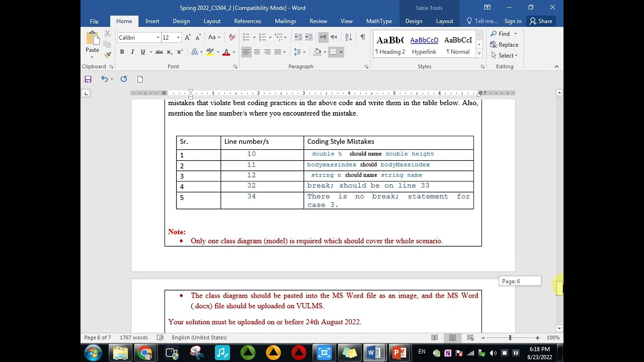Click Find in the Editing group
Image resolution: width=644 pixels, height=362 pixels.
(x=501, y=34)
